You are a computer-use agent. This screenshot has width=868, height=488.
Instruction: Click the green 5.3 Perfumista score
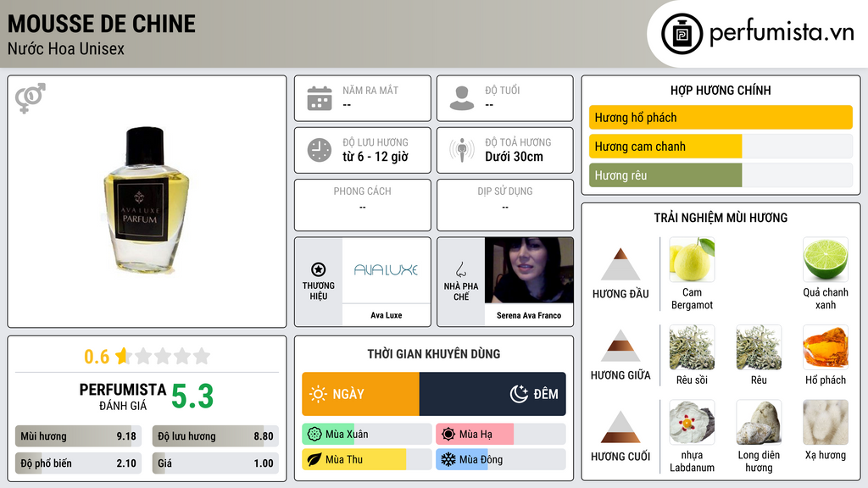[192, 396]
